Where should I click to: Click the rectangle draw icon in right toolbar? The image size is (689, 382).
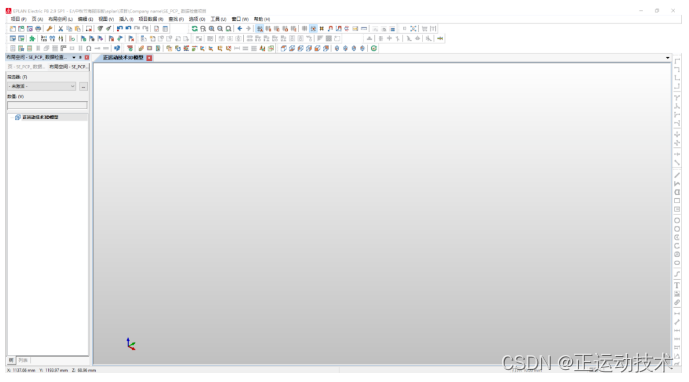(x=677, y=201)
